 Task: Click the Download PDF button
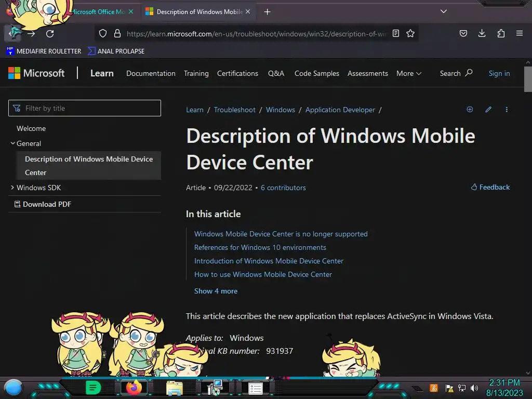43,204
